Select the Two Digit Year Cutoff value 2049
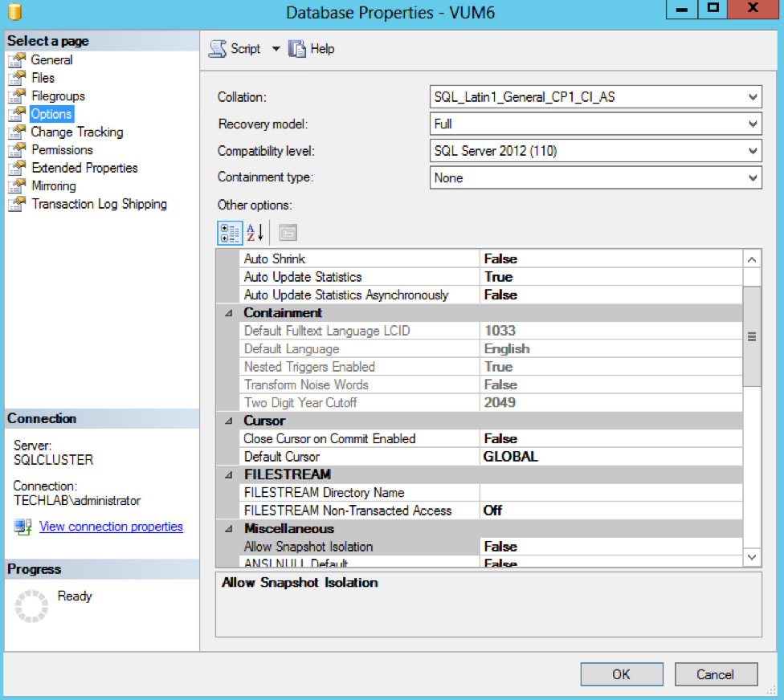 611,403
